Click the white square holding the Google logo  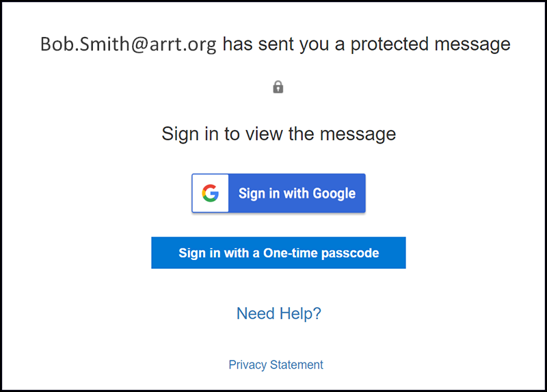tap(211, 193)
